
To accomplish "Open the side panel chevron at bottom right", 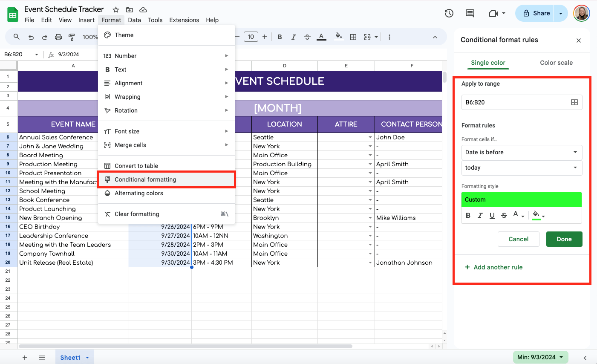I will tap(585, 358).
